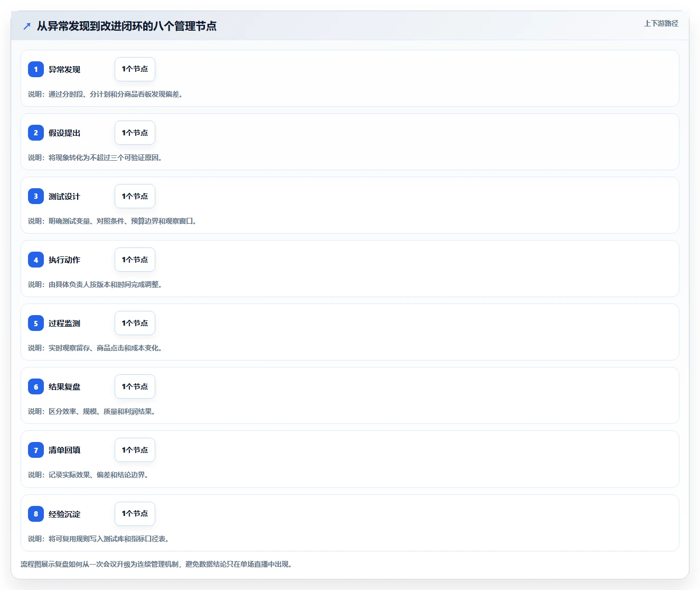Click the 过程监测 step title
This screenshot has width=700, height=590.
[64, 323]
